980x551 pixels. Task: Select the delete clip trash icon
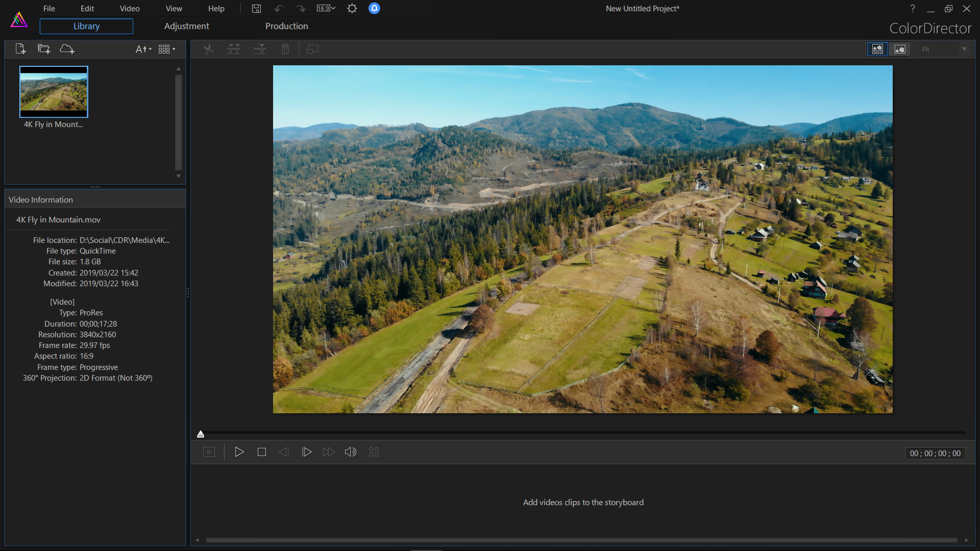(x=285, y=49)
